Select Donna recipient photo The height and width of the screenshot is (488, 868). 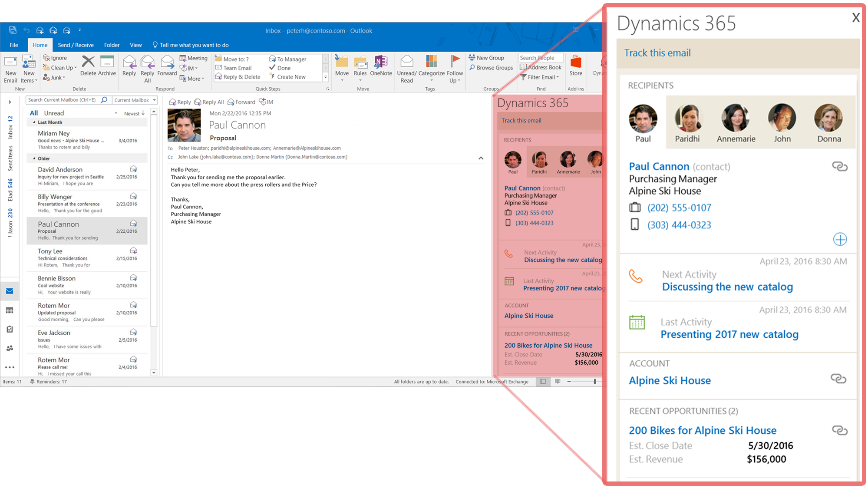tap(828, 118)
